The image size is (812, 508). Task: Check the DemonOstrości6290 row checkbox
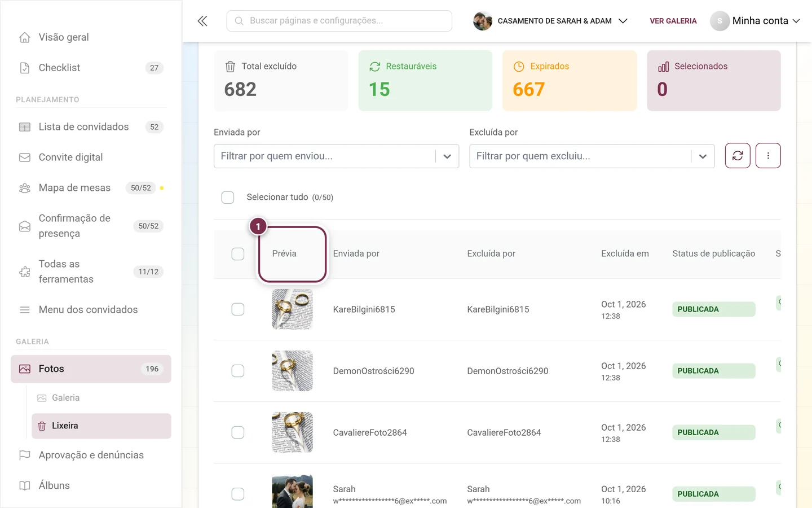238,371
